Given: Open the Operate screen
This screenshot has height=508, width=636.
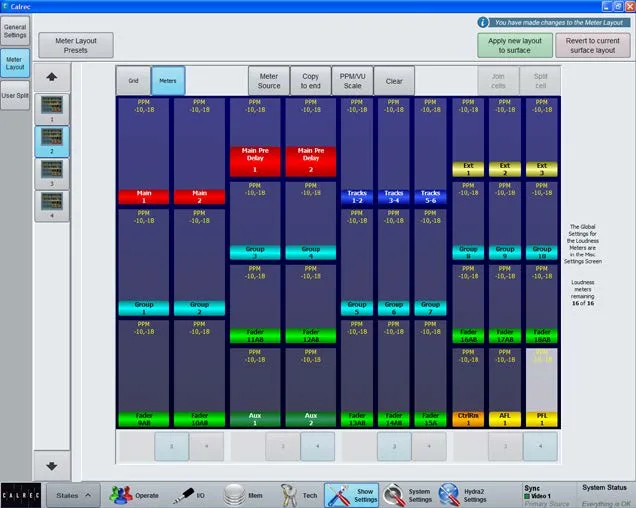Looking at the screenshot, I should [134, 495].
